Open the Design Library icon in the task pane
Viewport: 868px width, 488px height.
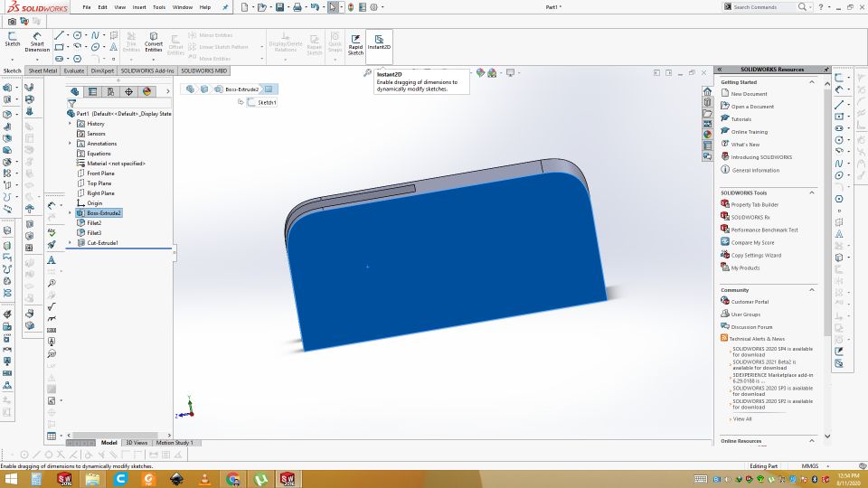(707, 102)
